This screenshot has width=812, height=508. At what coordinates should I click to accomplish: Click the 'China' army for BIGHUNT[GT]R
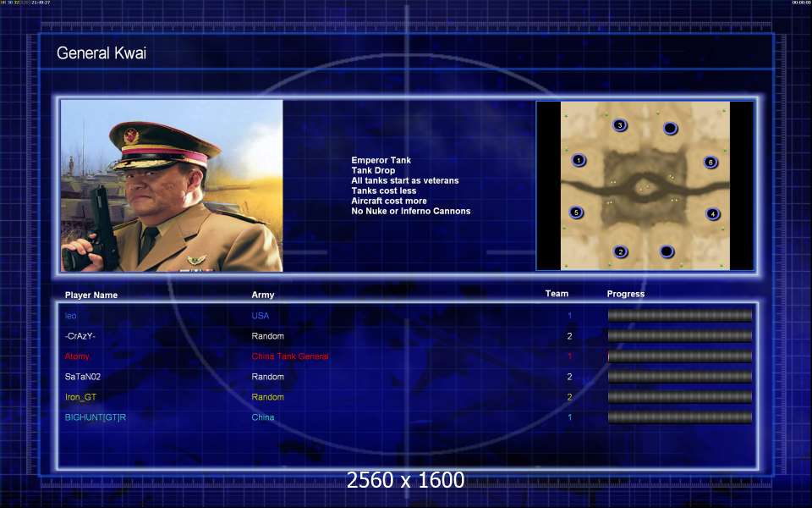[x=263, y=417]
